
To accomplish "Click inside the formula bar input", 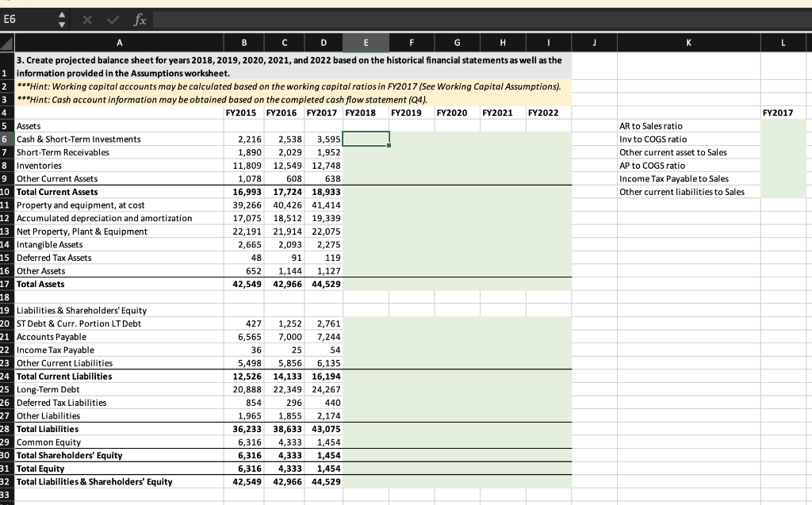I will (x=481, y=20).
